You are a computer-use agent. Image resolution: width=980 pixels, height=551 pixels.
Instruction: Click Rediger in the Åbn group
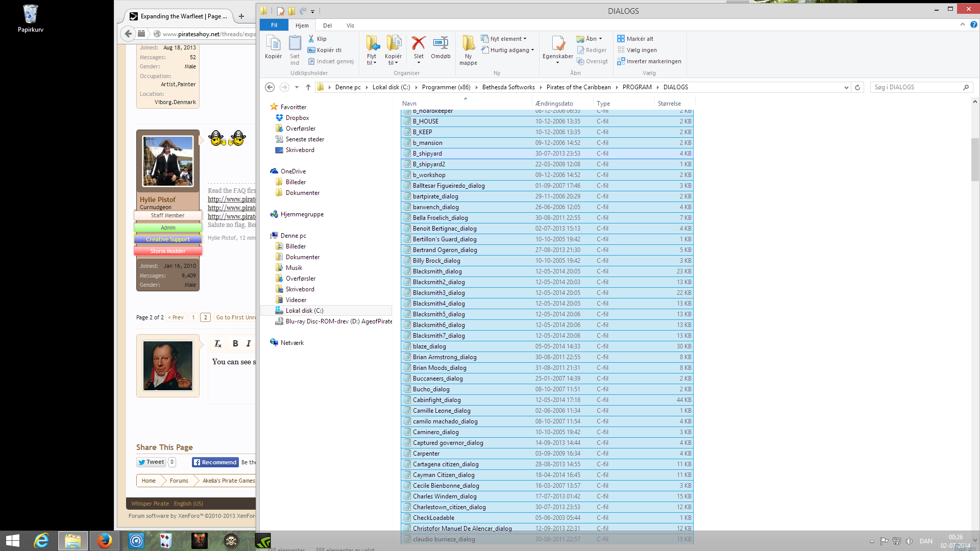[592, 50]
